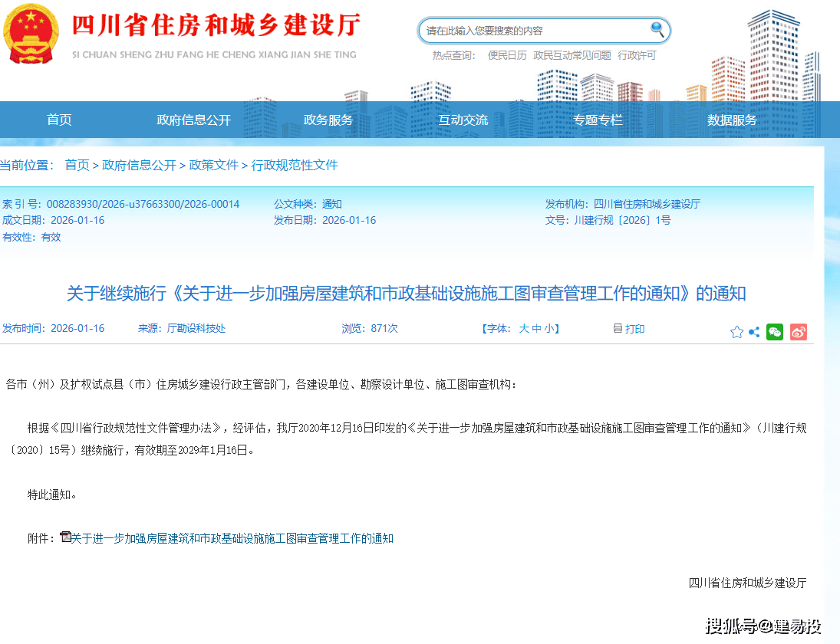Click the 特此通知。 paragraph

52,495
